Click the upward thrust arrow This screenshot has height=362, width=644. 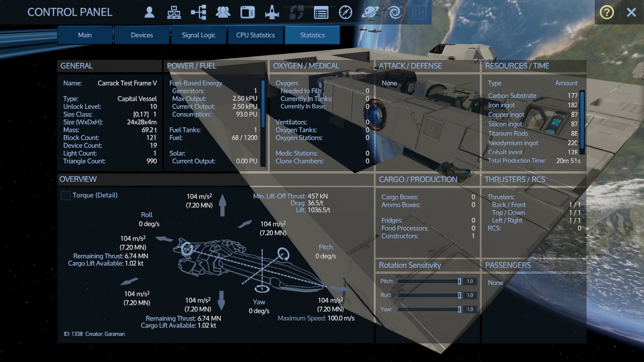tap(222, 205)
